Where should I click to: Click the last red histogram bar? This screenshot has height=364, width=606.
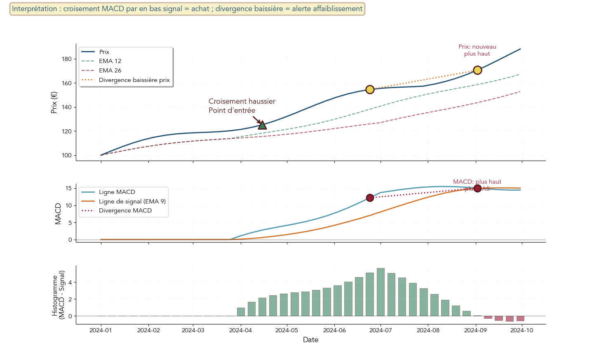(520, 318)
